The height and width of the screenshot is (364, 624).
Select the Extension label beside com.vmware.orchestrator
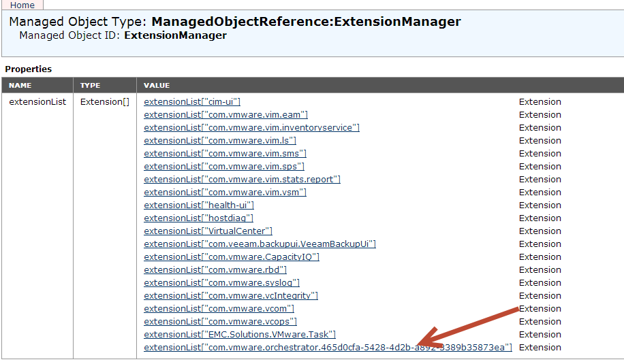click(540, 347)
